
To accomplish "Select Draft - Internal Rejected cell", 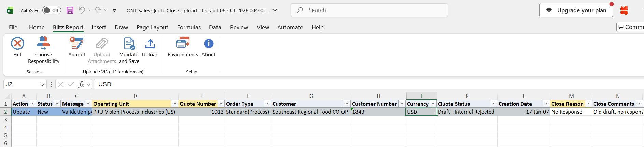I will [467, 112].
